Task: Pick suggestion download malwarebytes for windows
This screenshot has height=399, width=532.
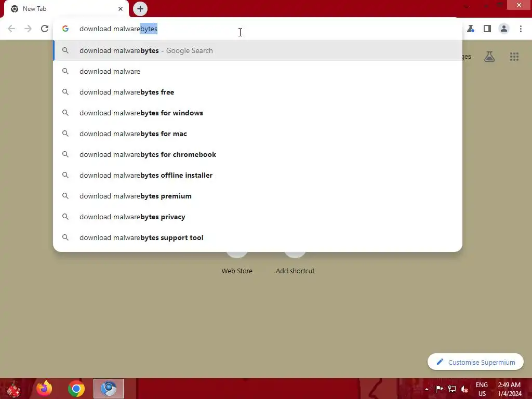Action: click(258, 113)
